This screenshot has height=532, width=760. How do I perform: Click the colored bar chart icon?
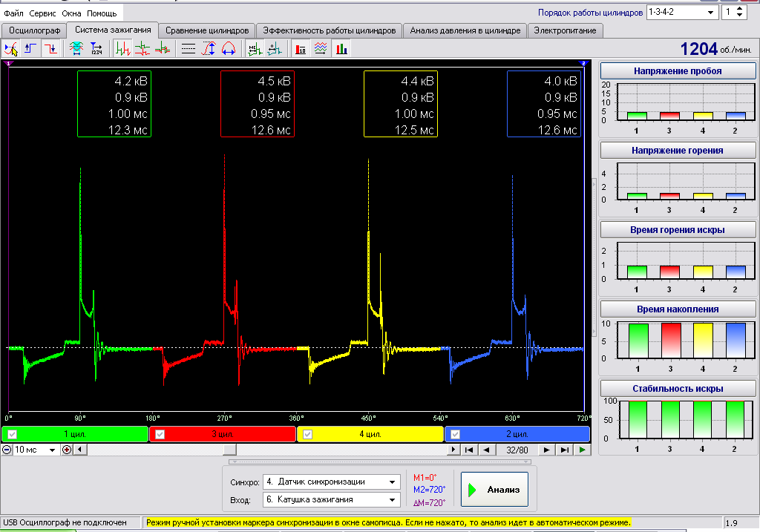click(x=341, y=49)
